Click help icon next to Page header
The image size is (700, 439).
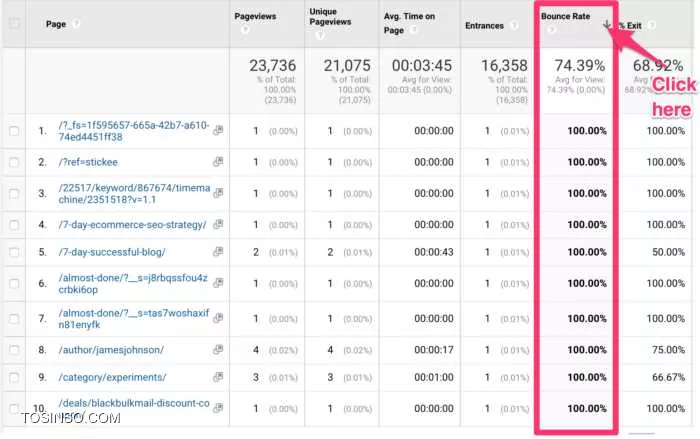pos(76,23)
